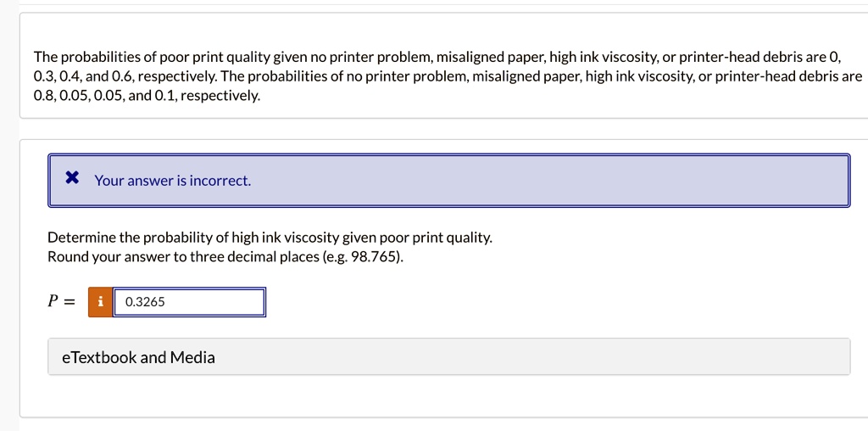Click "0.8, 0.05, 0.05, and 0.1, respectively." line

[x=147, y=96]
